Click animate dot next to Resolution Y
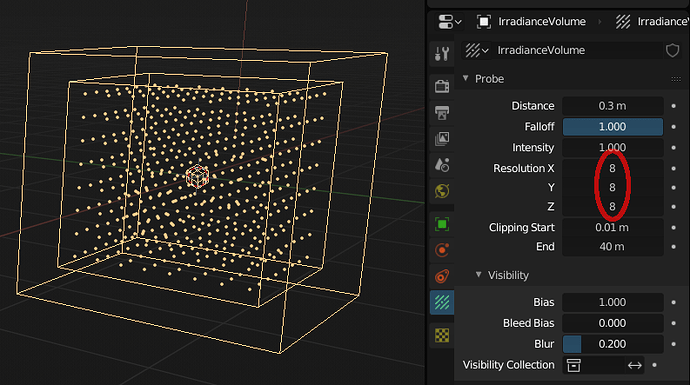The height and width of the screenshot is (385, 690). tap(674, 187)
